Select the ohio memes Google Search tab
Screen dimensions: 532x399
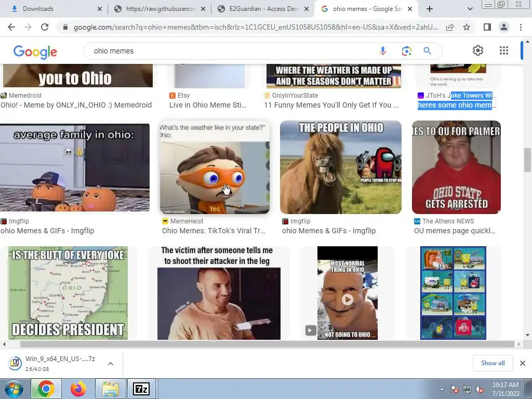click(366, 9)
